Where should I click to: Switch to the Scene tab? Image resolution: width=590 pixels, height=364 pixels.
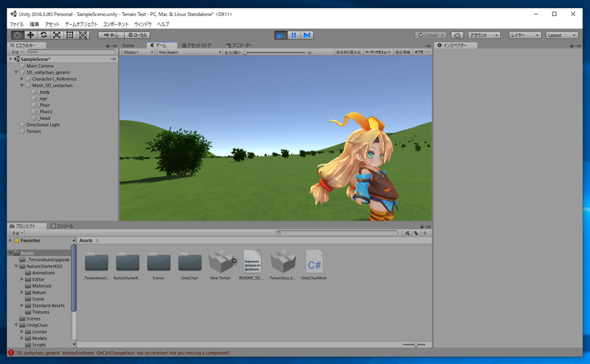(128, 46)
